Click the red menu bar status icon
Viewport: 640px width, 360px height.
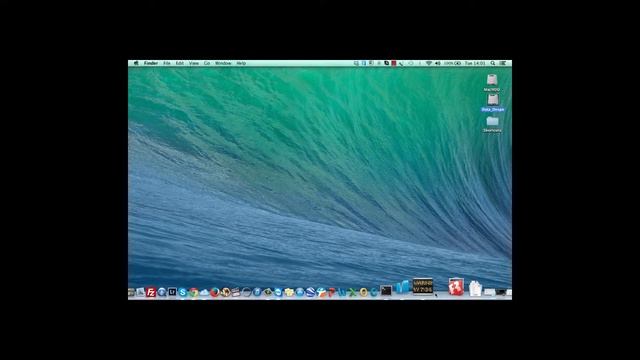click(x=393, y=63)
